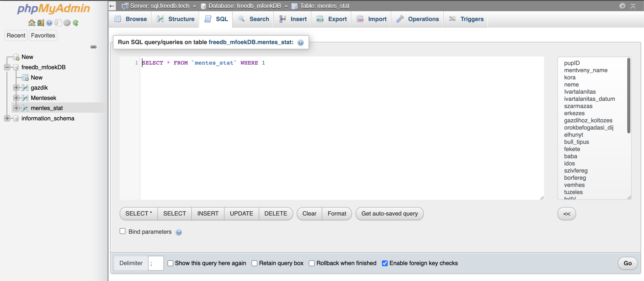Viewport: 644px width, 281px height.
Task: Click the Format query button
Action: [337, 214]
